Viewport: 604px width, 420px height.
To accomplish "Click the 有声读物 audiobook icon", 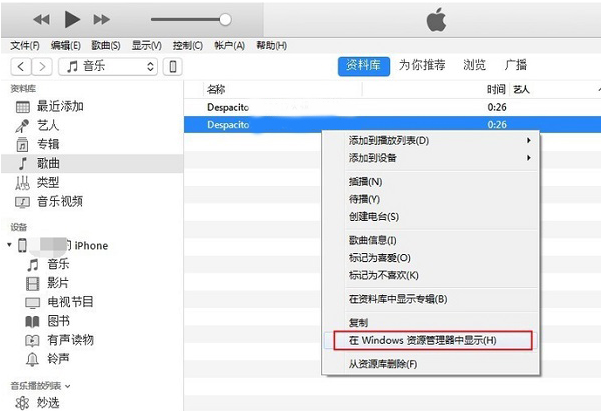I will [32, 340].
